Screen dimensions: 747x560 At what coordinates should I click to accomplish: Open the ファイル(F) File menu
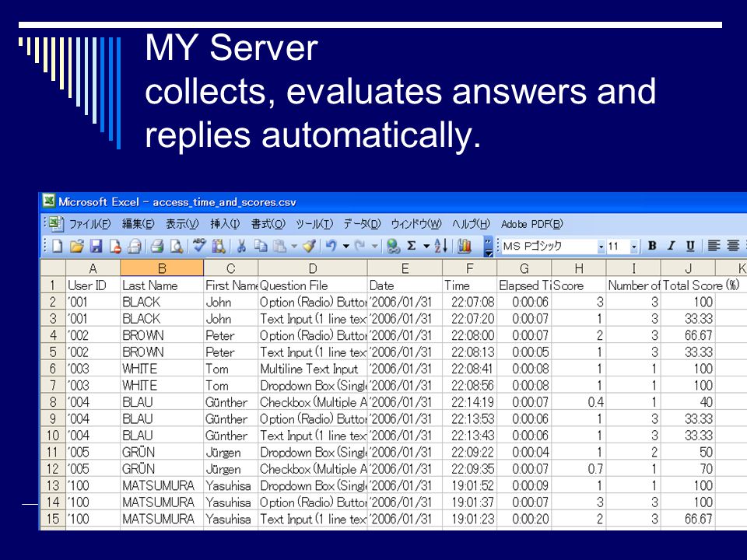point(89,224)
